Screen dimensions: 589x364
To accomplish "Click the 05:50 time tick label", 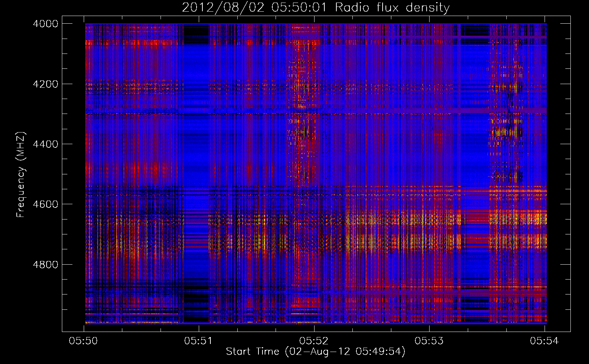I will [x=83, y=341].
